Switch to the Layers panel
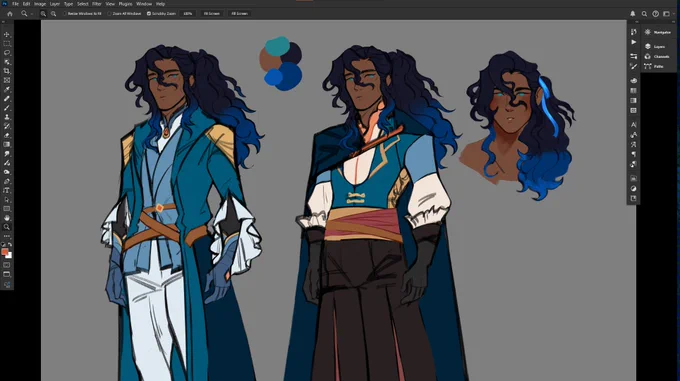The width and height of the screenshot is (680, 381). (x=658, y=46)
